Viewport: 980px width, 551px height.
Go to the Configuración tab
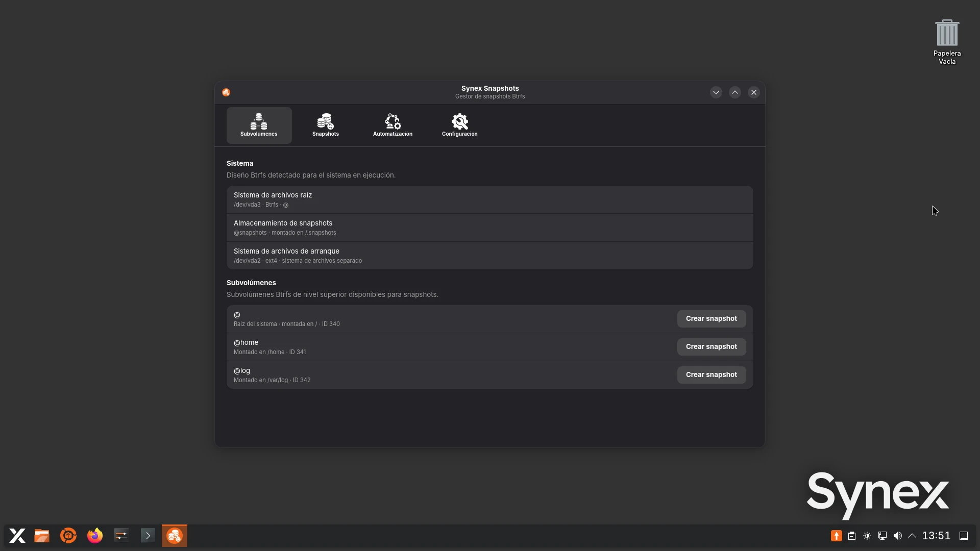click(459, 126)
